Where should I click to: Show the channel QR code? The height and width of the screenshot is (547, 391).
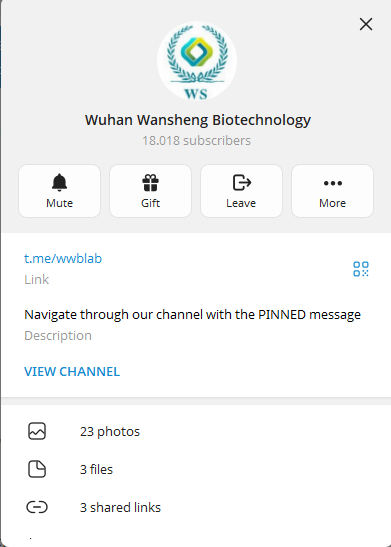361,269
